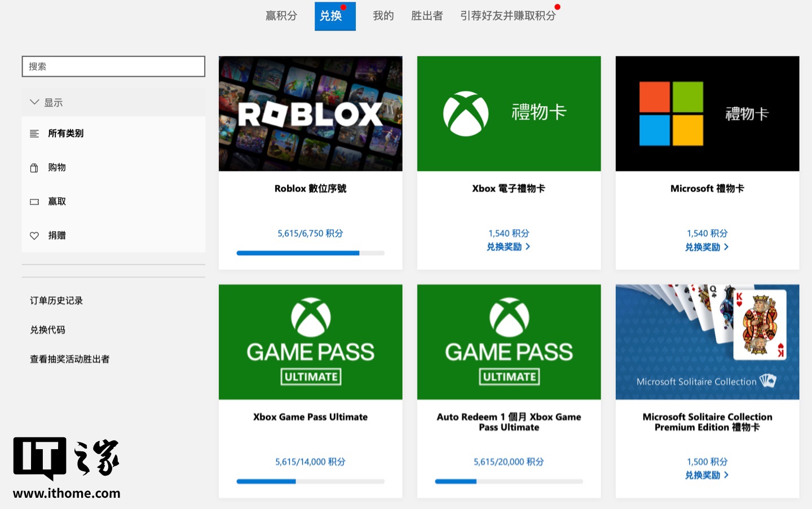Open the 胜出者 tab
Screen dimensions: 812x509
pyautogui.click(x=427, y=16)
